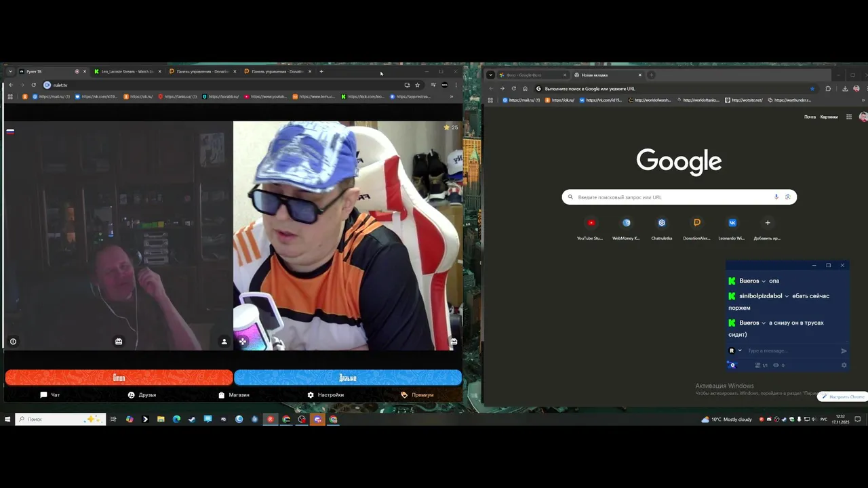Open the WebMoney shortcut tile
The width and height of the screenshot is (868, 488).
[x=626, y=228]
